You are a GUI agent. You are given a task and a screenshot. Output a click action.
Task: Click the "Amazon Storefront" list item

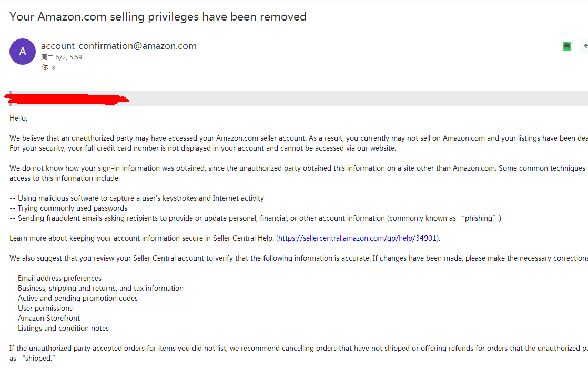click(49, 318)
